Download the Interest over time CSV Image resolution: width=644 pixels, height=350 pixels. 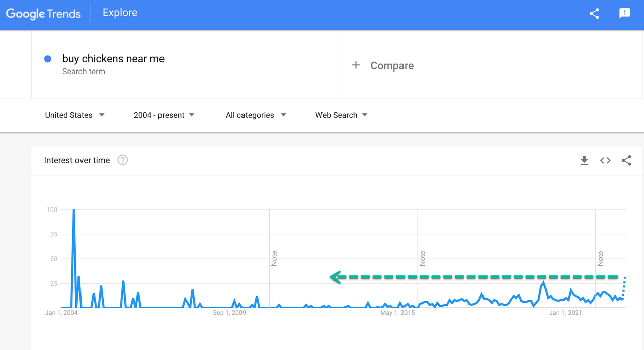(x=584, y=160)
